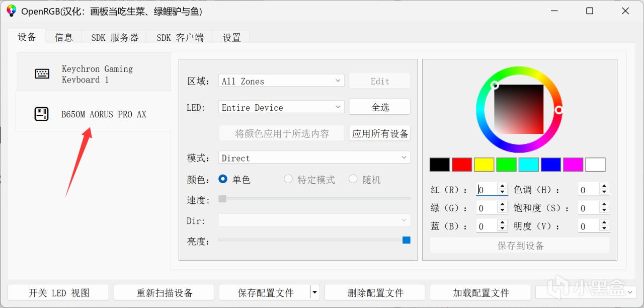
Task: Open the LED Entire Device dropdown
Action: [281, 107]
